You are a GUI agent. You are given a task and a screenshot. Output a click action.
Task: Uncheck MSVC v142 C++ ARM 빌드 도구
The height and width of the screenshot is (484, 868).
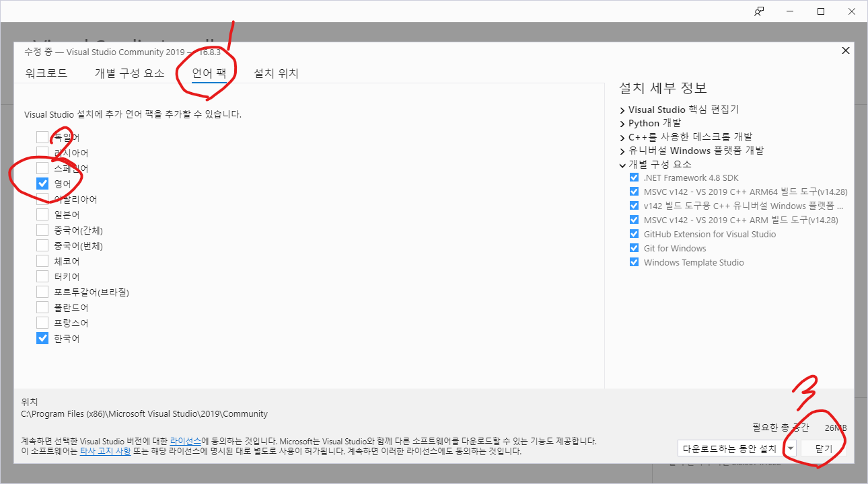coord(634,220)
